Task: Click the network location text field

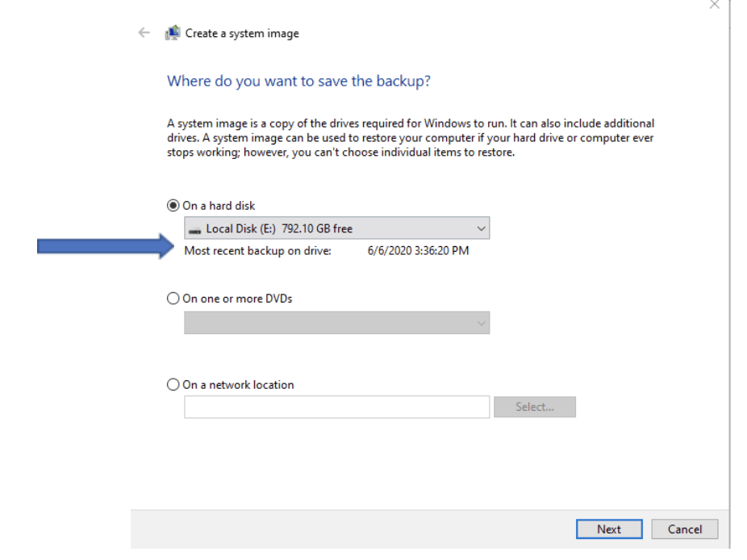Action: (x=337, y=407)
